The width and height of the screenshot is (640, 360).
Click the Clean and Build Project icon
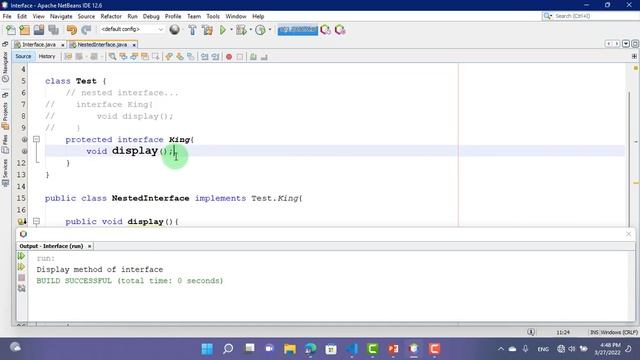[207, 30]
